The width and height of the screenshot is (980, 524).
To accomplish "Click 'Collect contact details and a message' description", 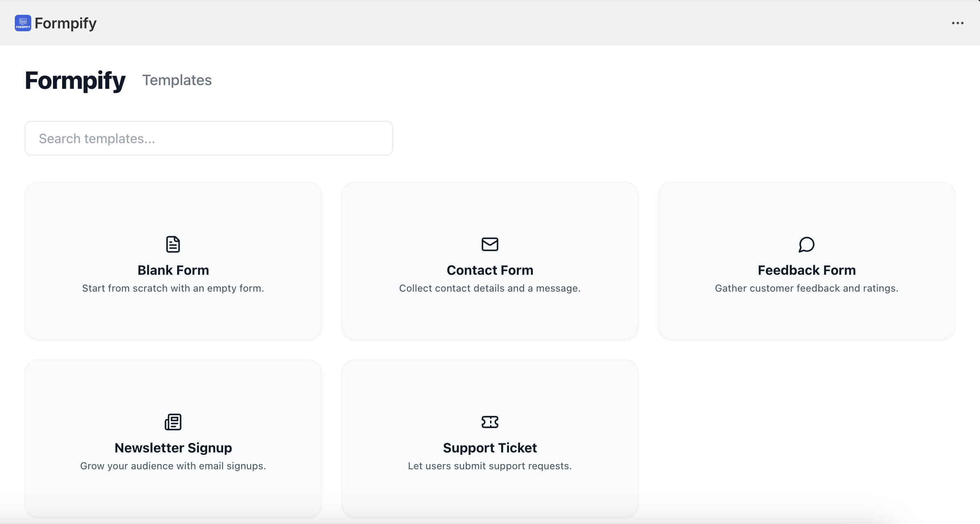I will 490,288.
